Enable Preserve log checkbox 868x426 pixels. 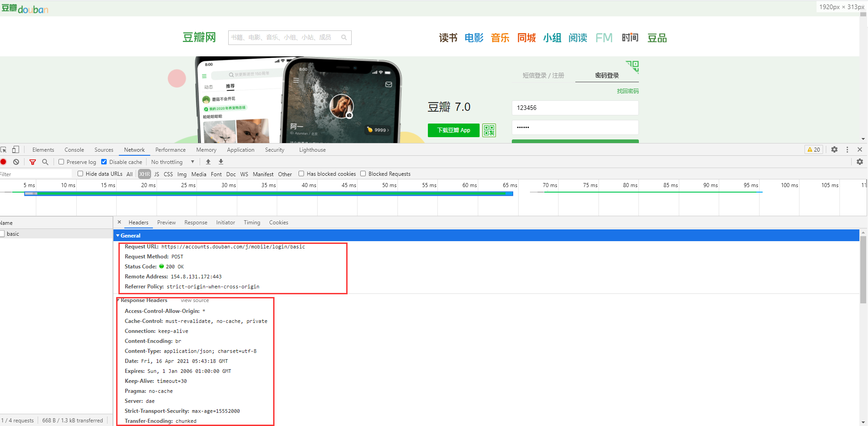(x=61, y=162)
